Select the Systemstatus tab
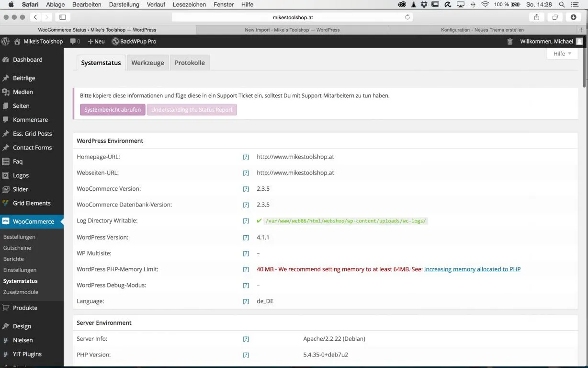The height and width of the screenshot is (368, 588). tap(101, 63)
